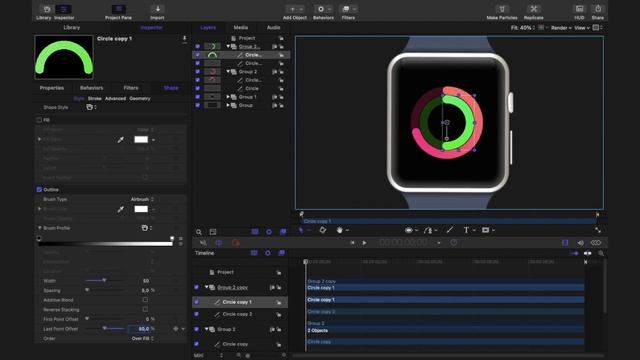Open the Add Object dropdown
The width and height of the screenshot is (640, 360).
coord(295,9)
